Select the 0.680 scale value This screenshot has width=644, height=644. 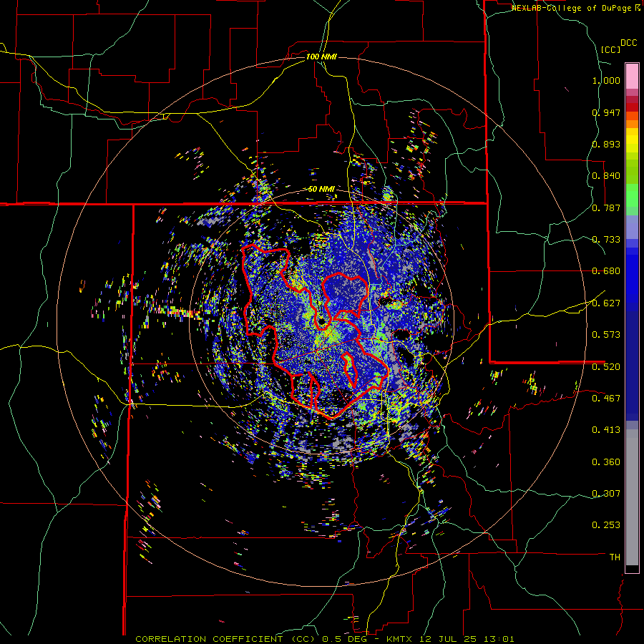tap(606, 271)
